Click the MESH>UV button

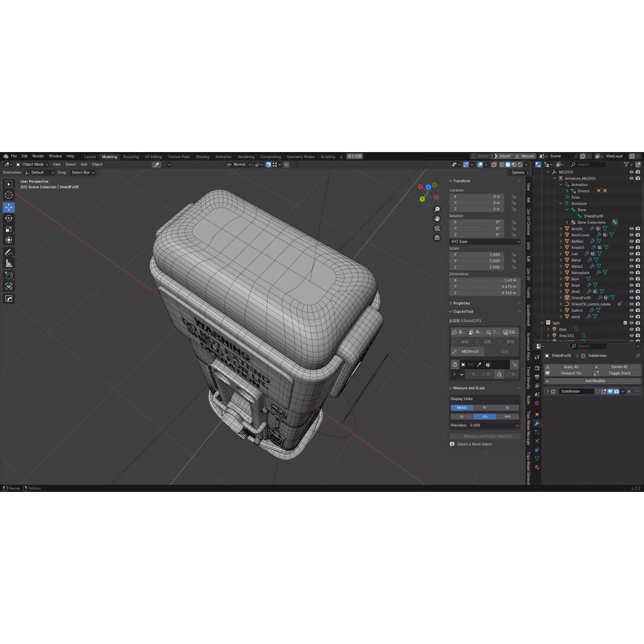467,352
